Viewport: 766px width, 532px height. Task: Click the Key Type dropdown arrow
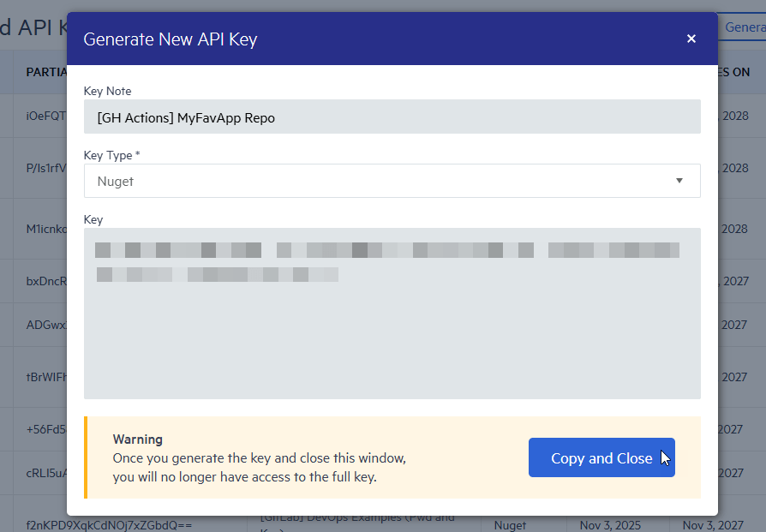click(x=679, y=181)
